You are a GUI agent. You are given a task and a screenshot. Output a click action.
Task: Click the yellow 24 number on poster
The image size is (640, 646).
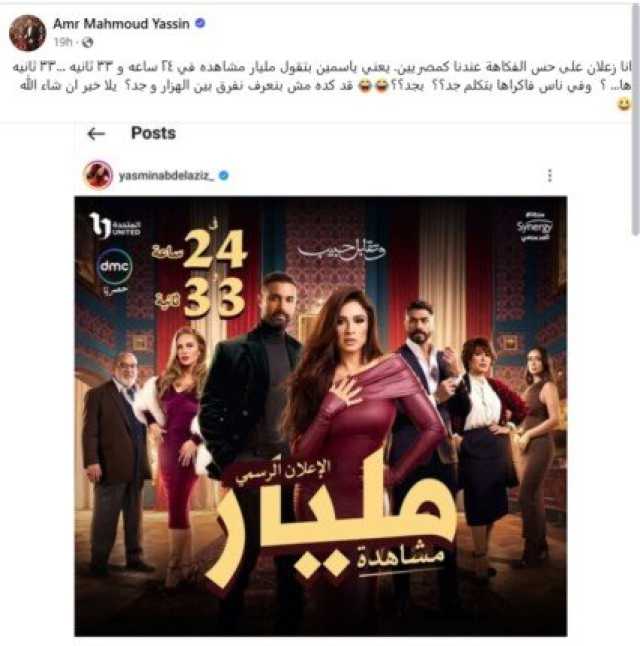pos(214,248)
